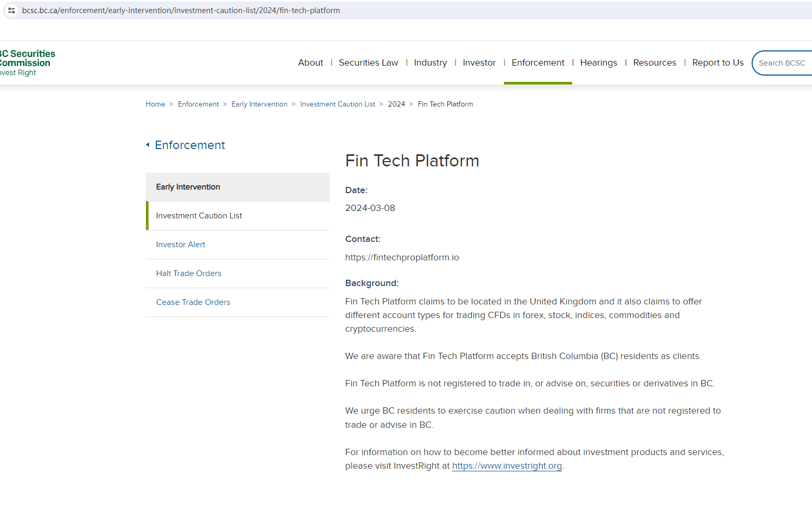Screen dimensions: 812x517
Task: Click the Home breadcrumb link
Action: coord(155,104)
